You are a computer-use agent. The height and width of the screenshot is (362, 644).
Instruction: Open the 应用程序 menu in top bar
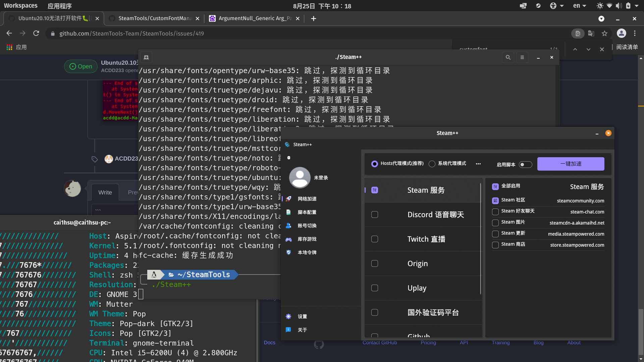(x=59, y=6)
